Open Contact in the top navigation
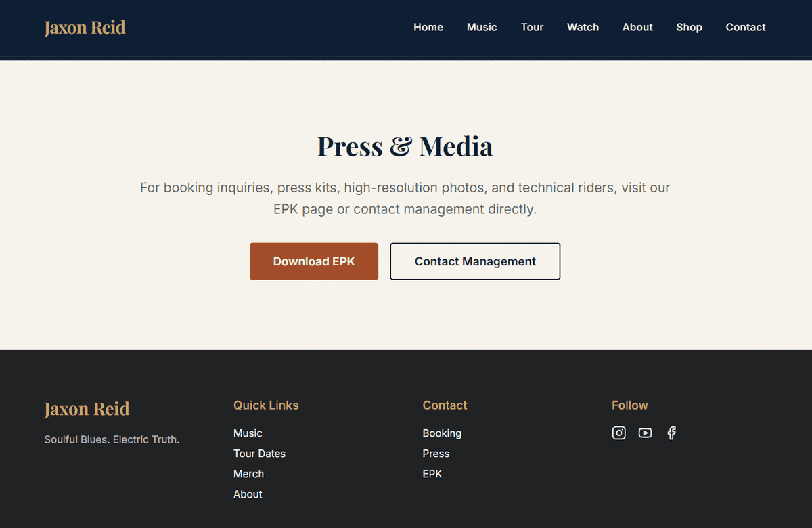The image size is (812, 528). (746, 27)
